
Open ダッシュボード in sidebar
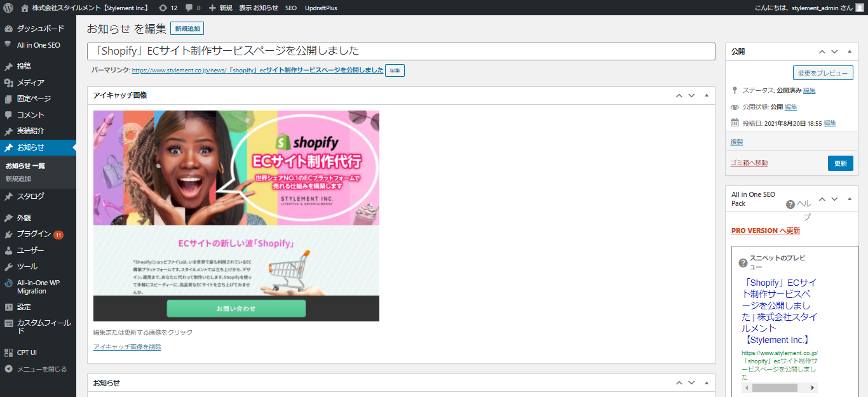38,29
